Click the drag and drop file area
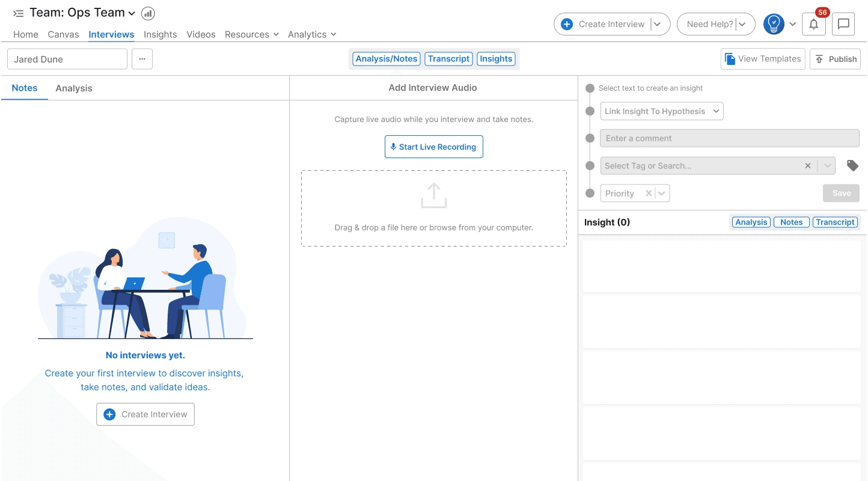This screenshot has height=481, width=868. click(434, 208)
